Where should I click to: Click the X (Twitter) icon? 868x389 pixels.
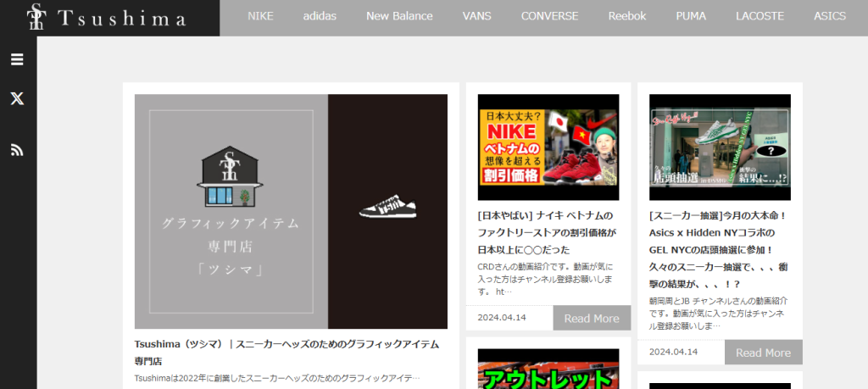[17, 99]
